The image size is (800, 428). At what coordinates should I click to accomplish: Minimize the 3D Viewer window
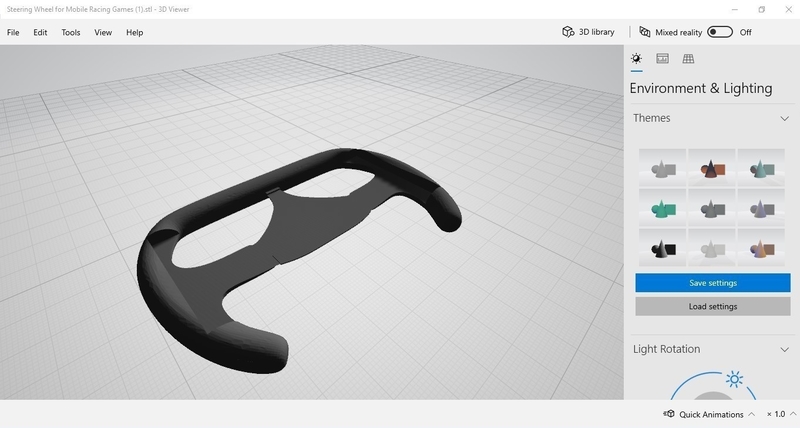(735, 9)
